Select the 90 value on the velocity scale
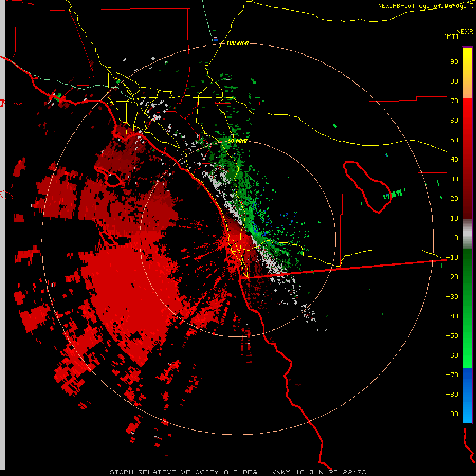This screenshot has height=476, width=476. click(x=454, y=62)
